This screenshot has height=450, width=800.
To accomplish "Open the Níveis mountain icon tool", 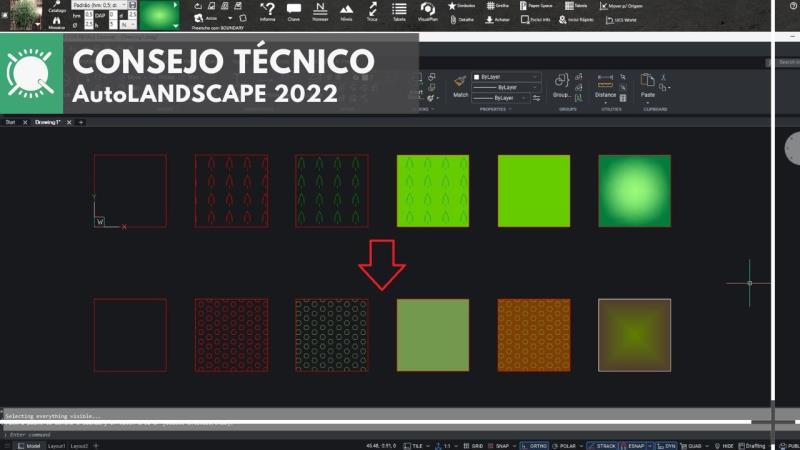I will [x=346, y=12].
